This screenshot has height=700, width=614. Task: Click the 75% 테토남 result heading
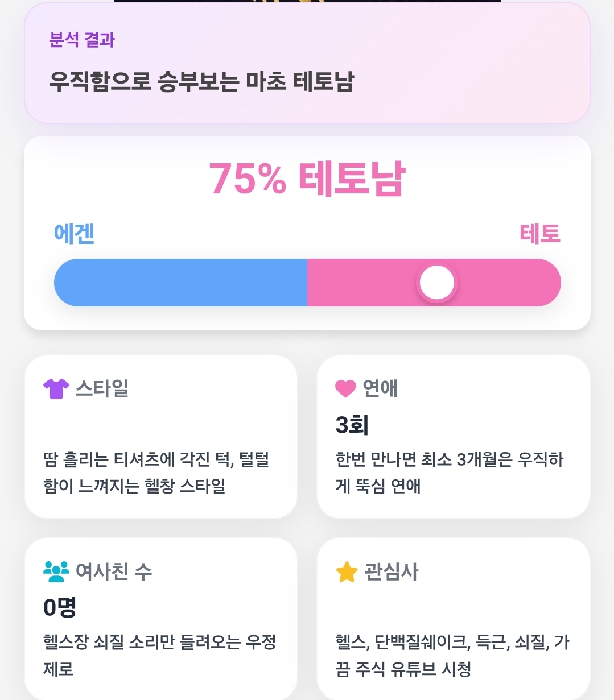[x=307, y=179]
